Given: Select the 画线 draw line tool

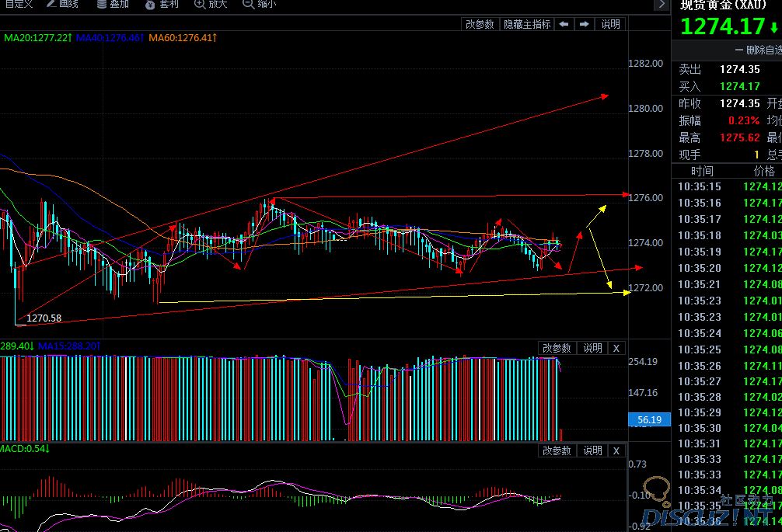Looking at the screenshot, I should (62, 5).
